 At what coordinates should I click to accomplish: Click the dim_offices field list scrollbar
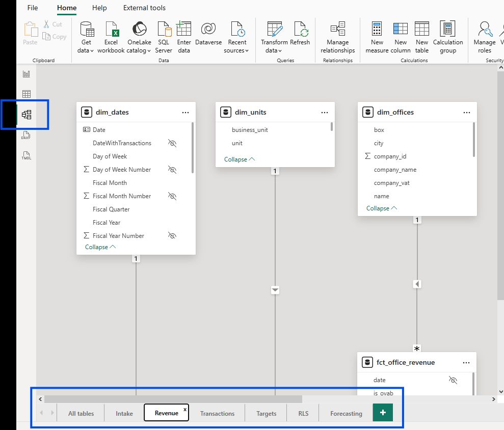click(474, 140)
